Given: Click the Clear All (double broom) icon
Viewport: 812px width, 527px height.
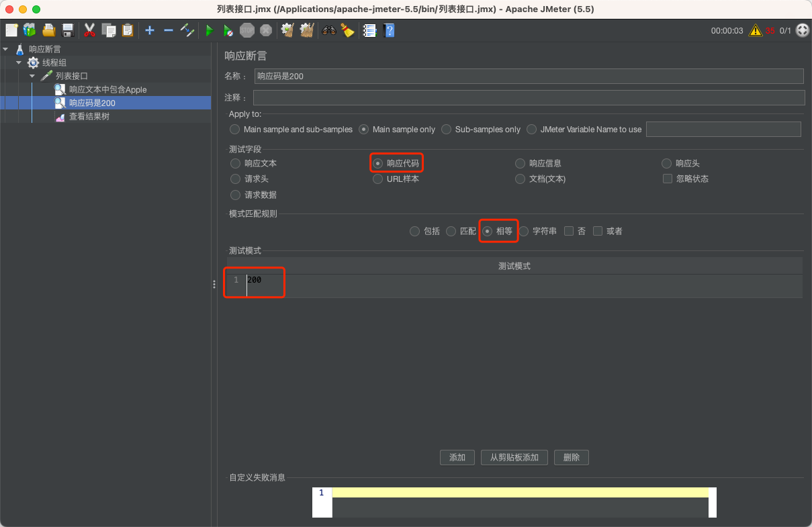Looking at the screenshot, I should pos(307,30).
